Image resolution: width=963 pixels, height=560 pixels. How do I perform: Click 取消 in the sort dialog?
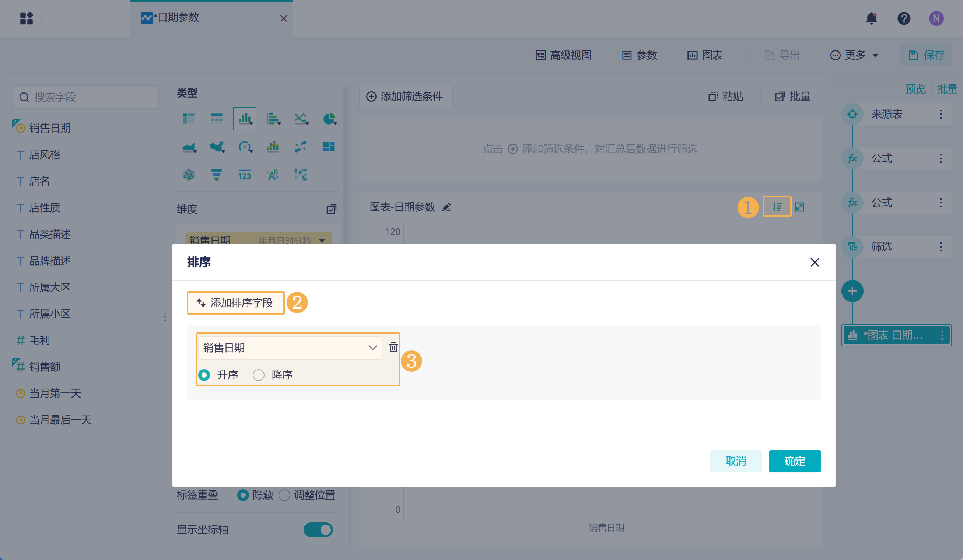736,461
